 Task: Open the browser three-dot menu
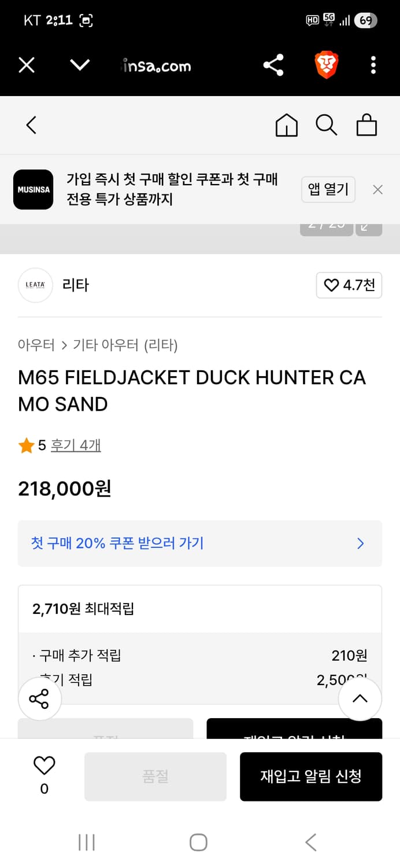pos(373,65)
